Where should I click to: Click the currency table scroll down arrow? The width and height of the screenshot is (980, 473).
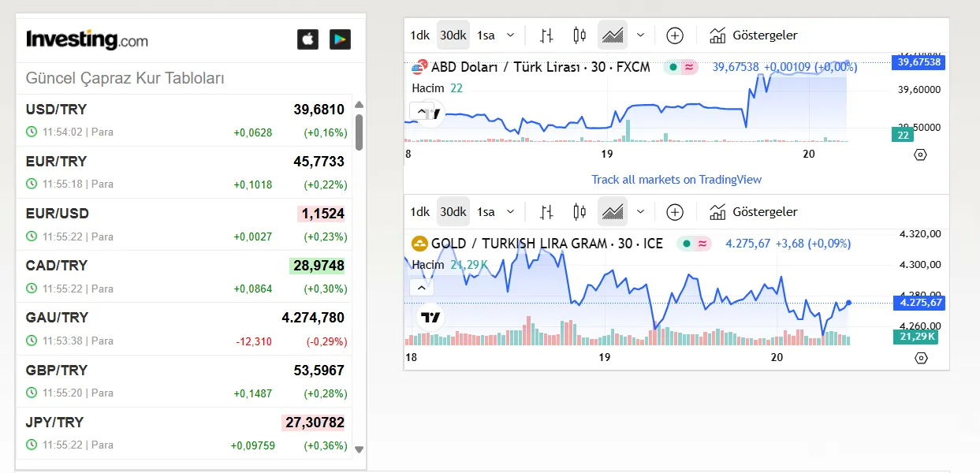[360, 449]
